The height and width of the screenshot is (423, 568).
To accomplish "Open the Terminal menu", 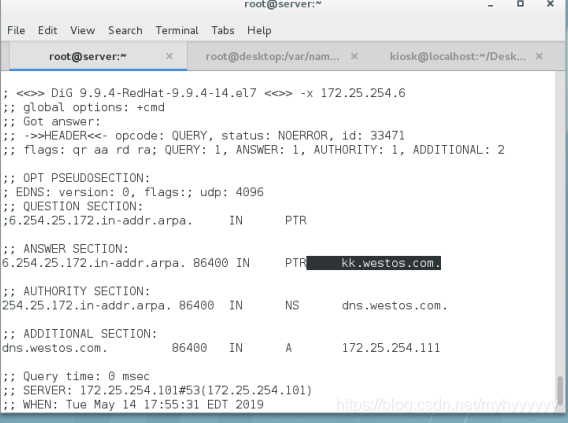I will point(177,30).
